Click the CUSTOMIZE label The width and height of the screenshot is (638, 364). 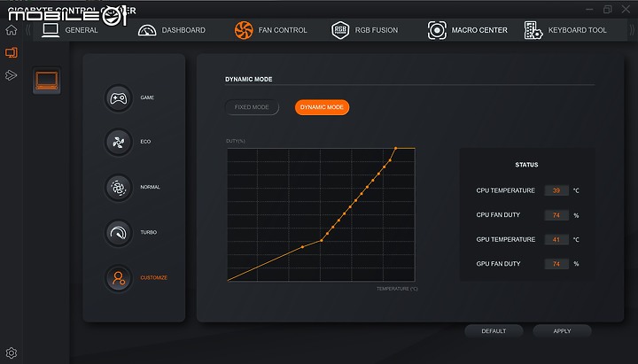[154, 278]
